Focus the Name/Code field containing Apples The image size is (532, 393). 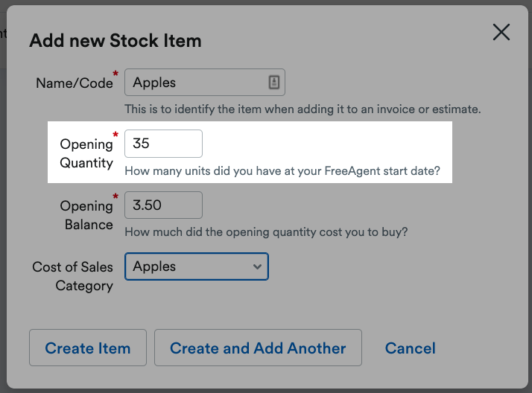coord(205,83)
